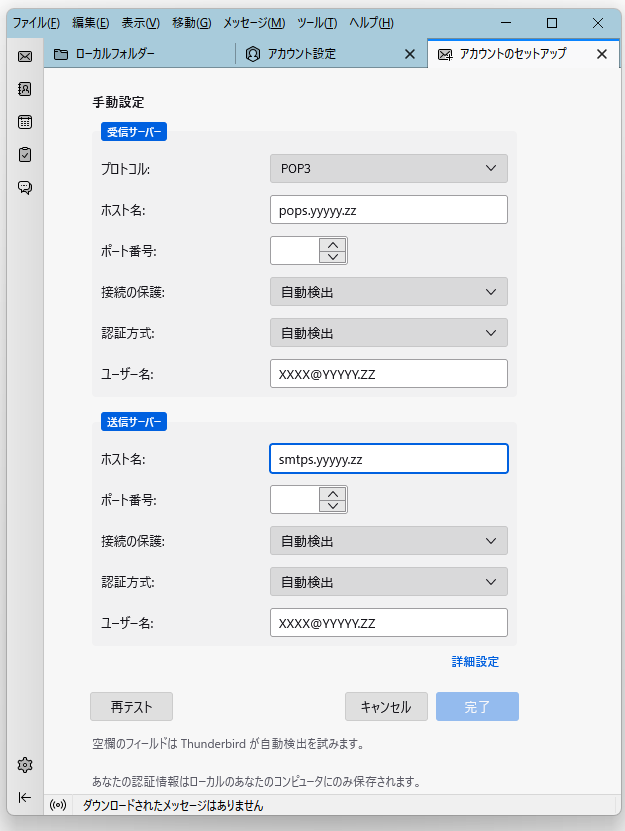Click the online status indicator icon
Viewport: 625px width, 831px height.
click(x=58, y=806)
